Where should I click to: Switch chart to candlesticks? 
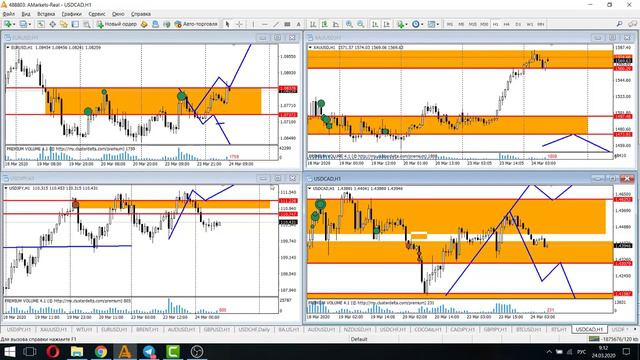(324, 24)
